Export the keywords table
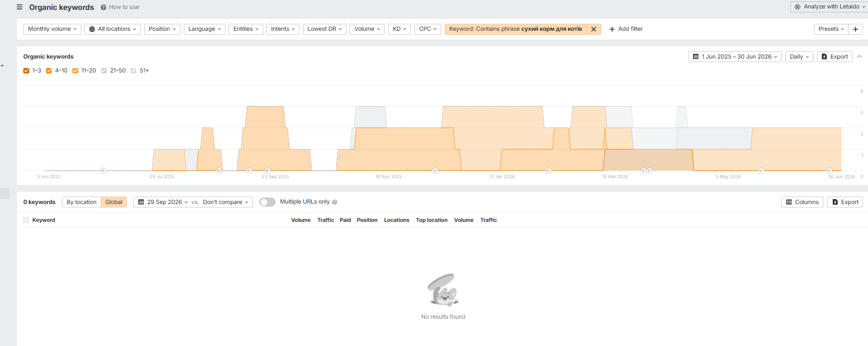The image size is (868, 346). tap(845, 202)
